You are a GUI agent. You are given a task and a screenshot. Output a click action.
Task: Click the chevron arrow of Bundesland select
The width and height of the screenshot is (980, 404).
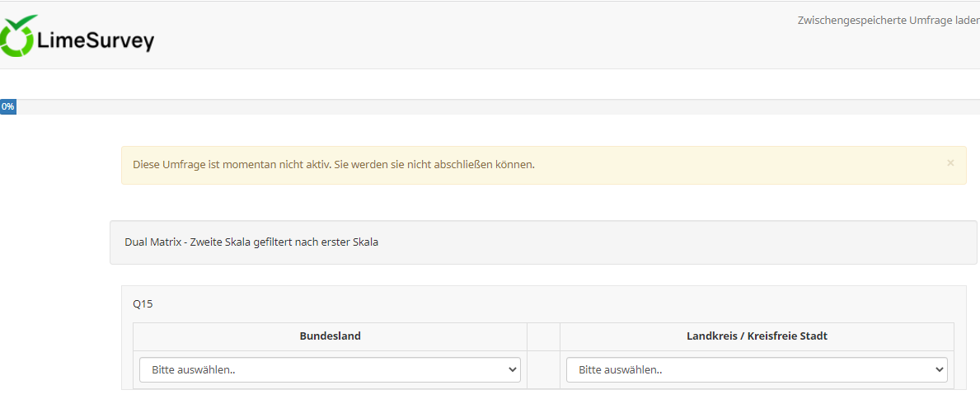[510, 370]
